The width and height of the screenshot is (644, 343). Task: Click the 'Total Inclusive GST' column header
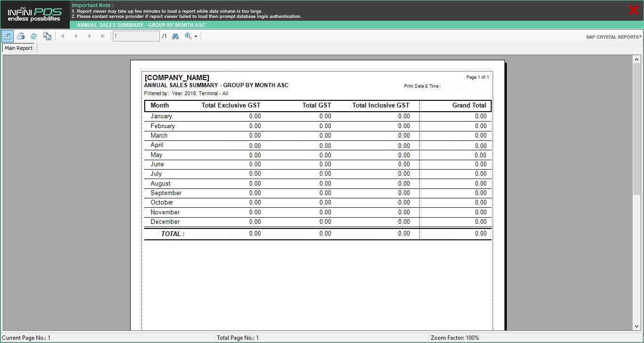pos(381,105)
